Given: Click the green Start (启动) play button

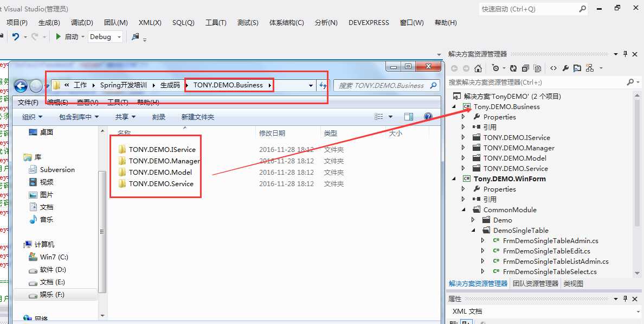Looking at the screenshot, I should pyautogui.click(x=59, y=36).
